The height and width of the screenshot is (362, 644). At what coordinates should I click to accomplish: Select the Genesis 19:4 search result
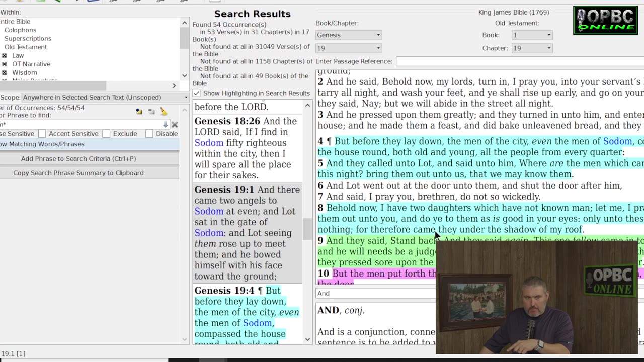(x=247, y=315)
